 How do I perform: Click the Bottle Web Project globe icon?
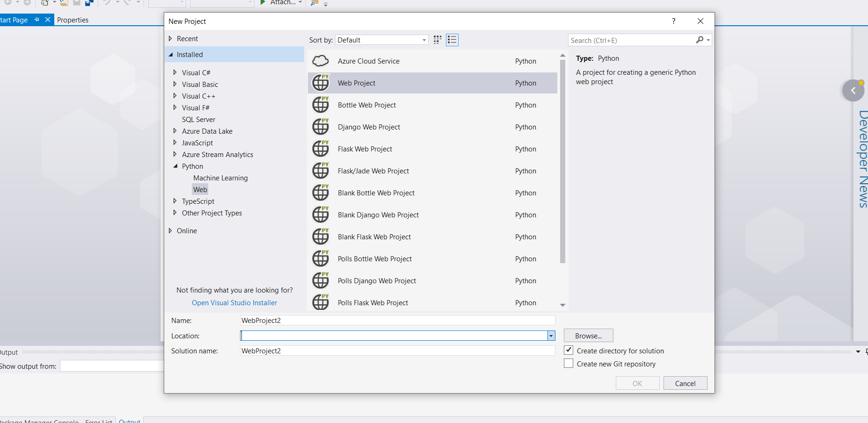coord(321,105)
